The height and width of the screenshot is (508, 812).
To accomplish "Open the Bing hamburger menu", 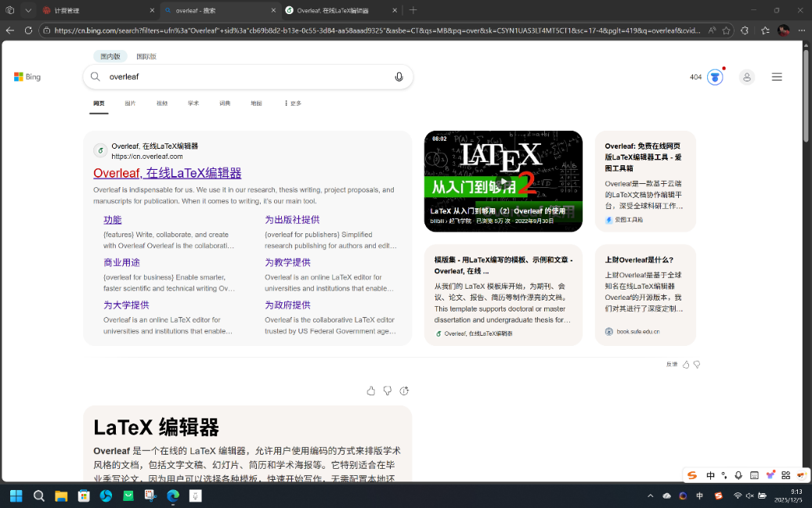I will (x=776, y=77).
